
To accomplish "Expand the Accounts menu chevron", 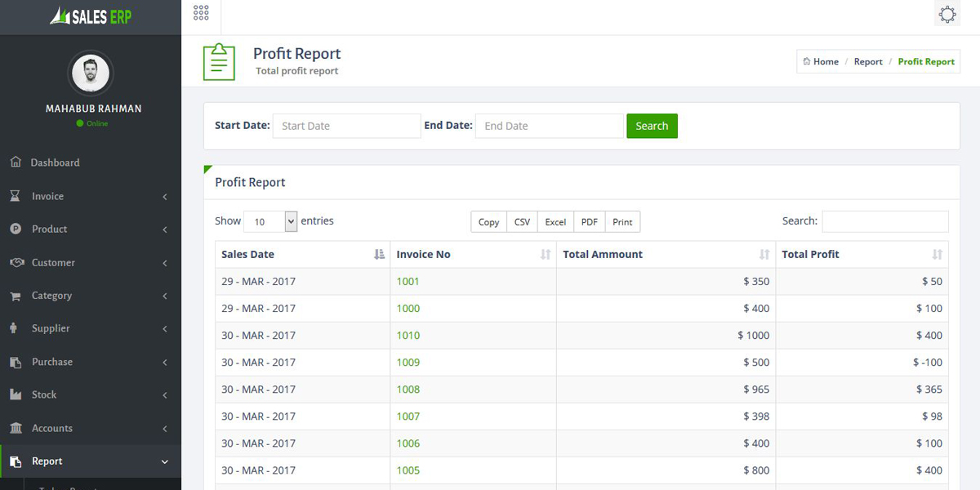I will pos(165,428).
